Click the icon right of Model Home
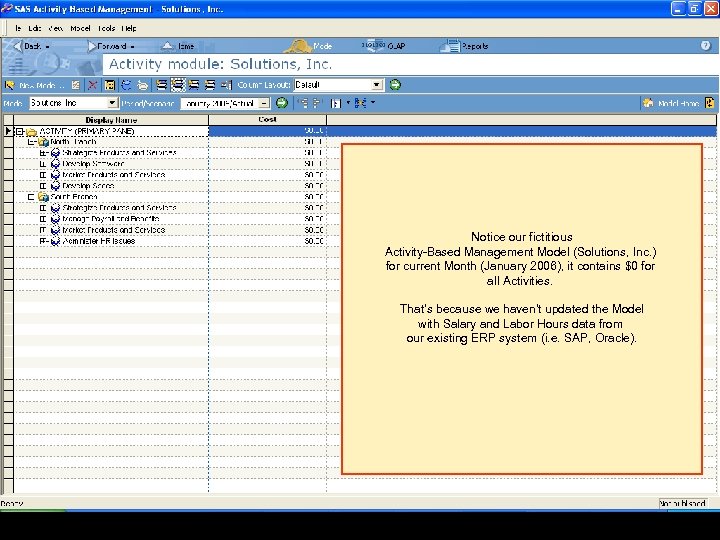 pos(709,103)
